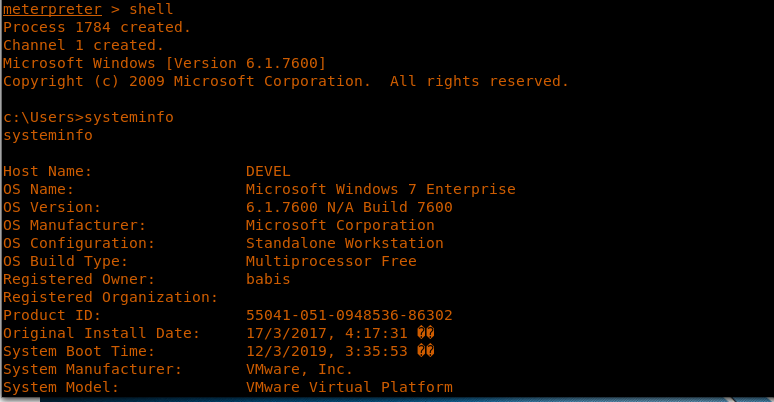Image resolution: width=774 pixels, height=402 pixels.
Task: Click the host name value DEVEL
Action: [268, 171]
